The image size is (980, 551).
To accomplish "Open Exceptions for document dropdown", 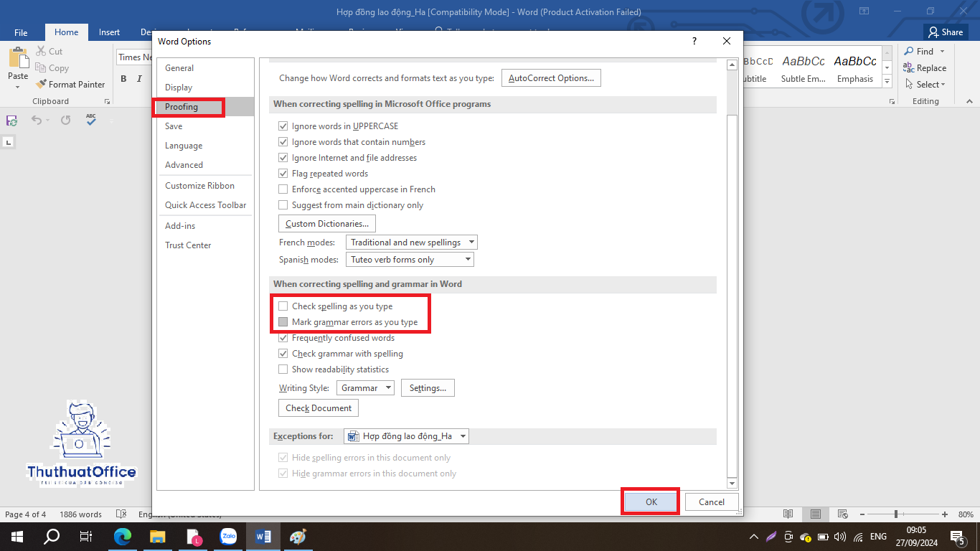I will pyautogui.click(x=406, y=436).
